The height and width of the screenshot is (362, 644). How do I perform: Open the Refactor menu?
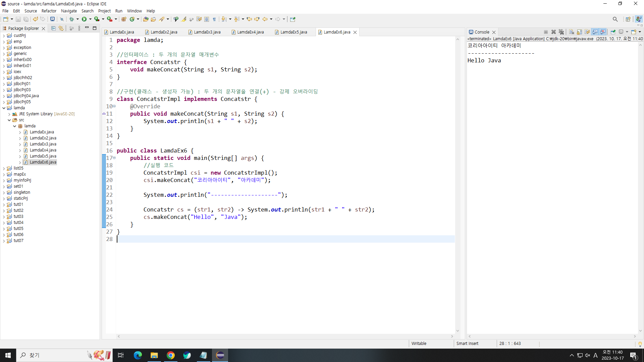pyautogui.click(x=49, y=11)
